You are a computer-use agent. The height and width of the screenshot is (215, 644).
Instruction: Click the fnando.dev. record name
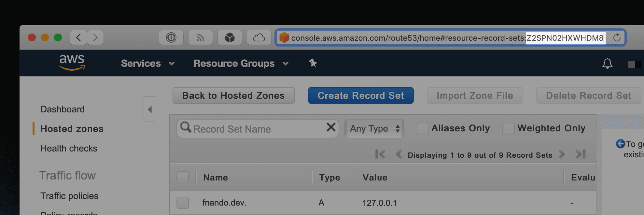click(224, 203)
